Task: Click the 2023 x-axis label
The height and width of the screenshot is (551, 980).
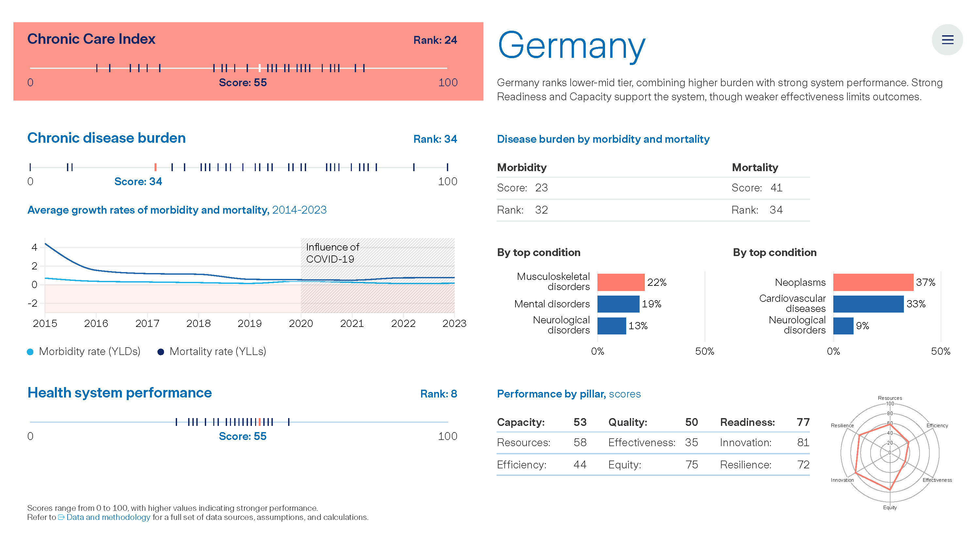Action: 454,324
